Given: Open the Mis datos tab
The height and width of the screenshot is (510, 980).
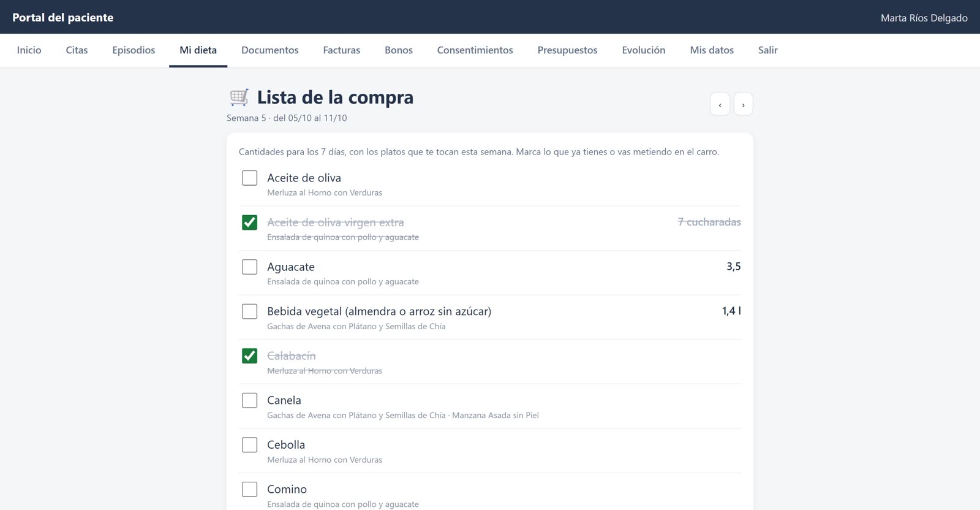Looking at the screenshot, I should (712, 50).
